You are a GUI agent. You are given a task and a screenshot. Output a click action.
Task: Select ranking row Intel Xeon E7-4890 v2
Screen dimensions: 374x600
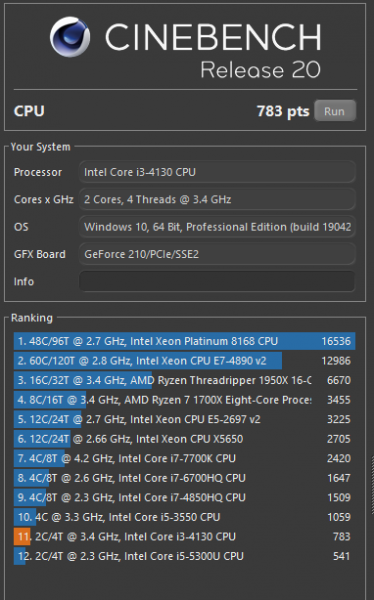click(185, 360)
